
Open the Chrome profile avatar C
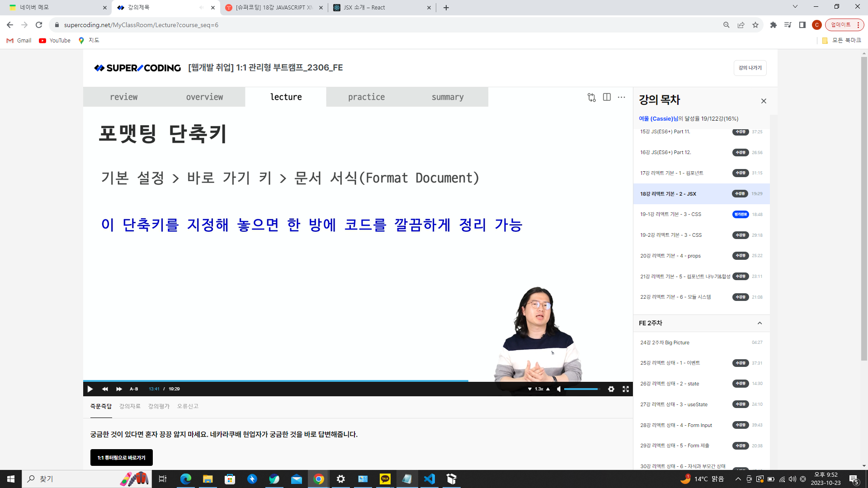pos(817,25)
